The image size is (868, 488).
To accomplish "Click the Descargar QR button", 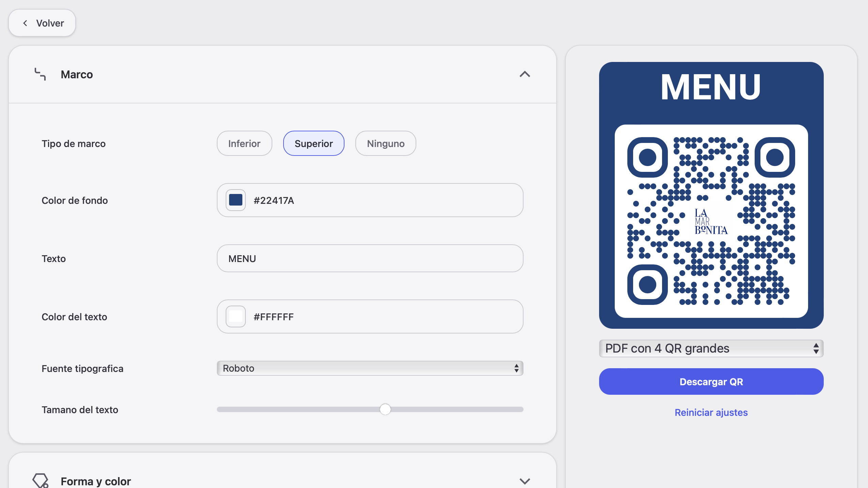I will (711, 381).
